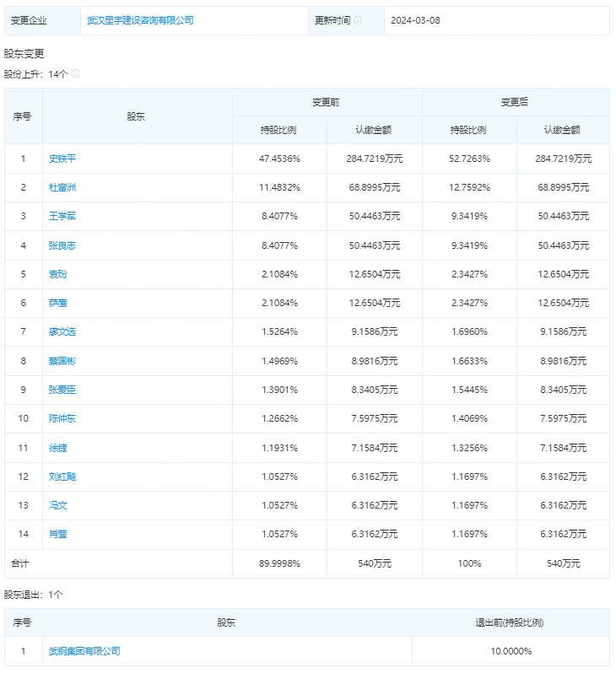This screenshot has height=673, width=616.
Task: Open shareholder 徐捷 in row 11
Action: (x=57, y=448)
